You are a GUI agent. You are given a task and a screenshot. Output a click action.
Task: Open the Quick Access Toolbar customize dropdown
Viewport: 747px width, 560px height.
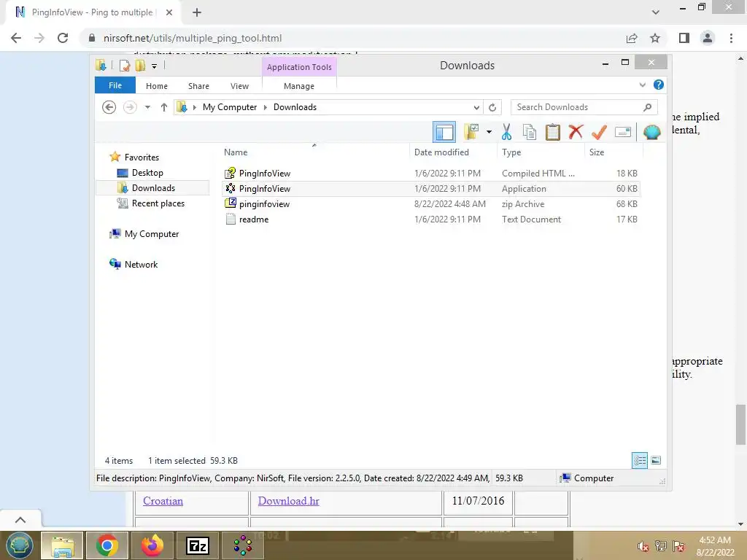click(x=154, y=66)
